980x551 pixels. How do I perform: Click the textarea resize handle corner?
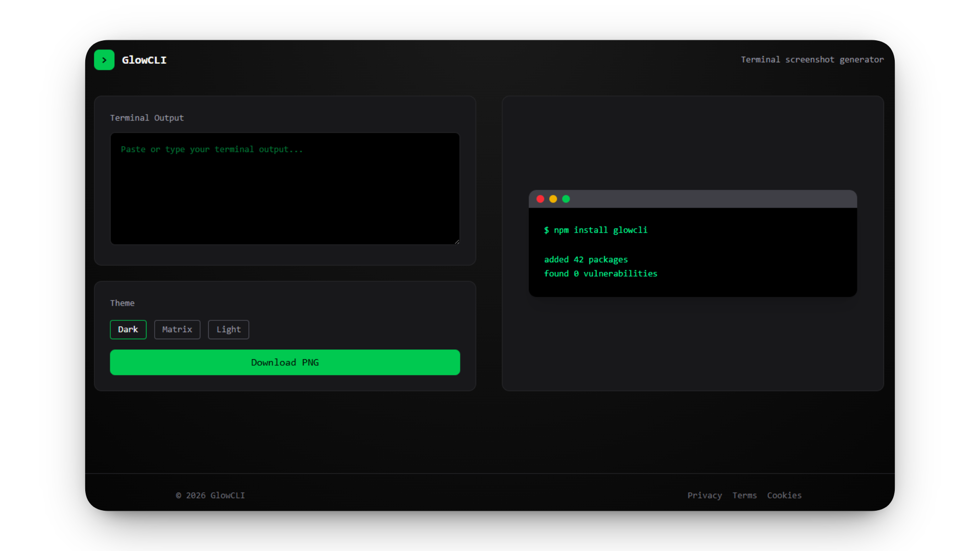click(x=457, y=242)
